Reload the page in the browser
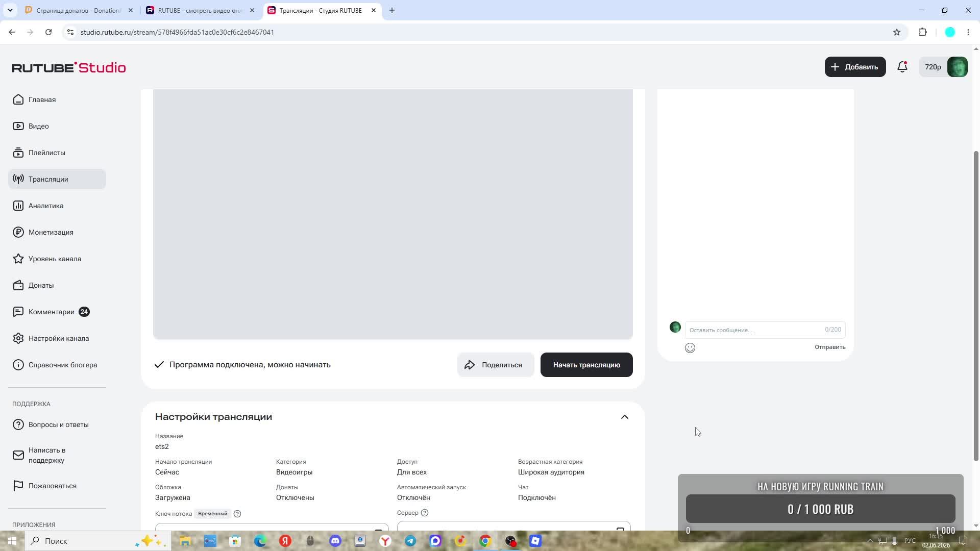980x551 pixels. [48, 32]
